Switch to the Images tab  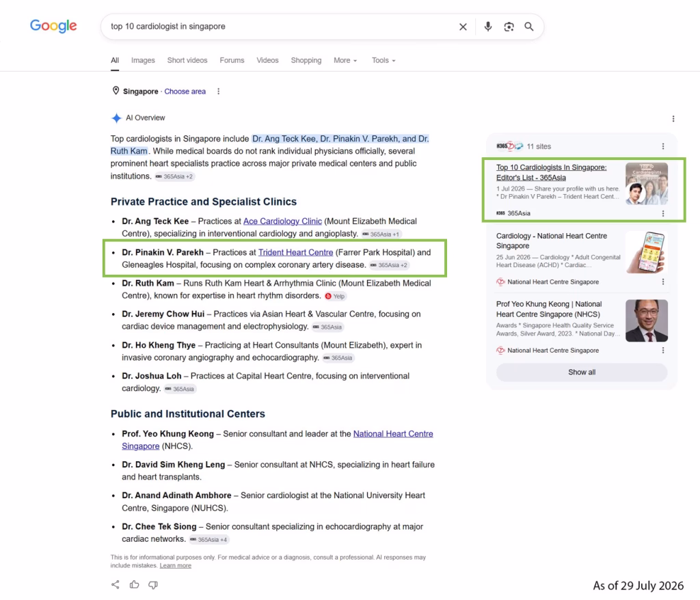tap(143, 60)
